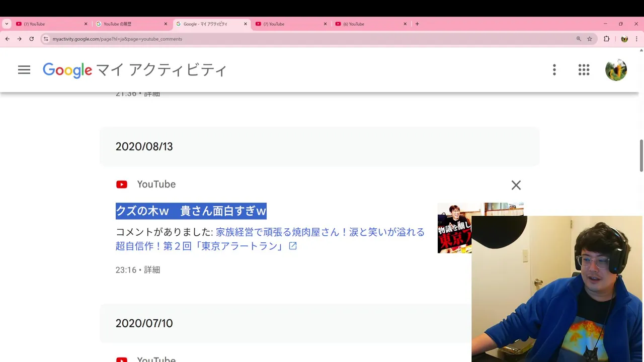
Task: Switch to the first (7) YouTube tab
Action: coord(52,24)
